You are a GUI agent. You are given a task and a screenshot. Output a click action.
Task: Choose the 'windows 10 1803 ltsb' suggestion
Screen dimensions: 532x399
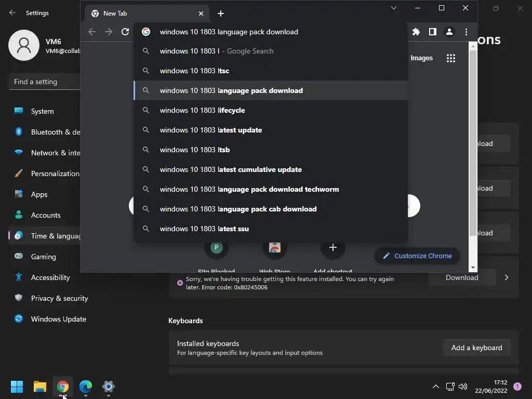coord(271,150)
